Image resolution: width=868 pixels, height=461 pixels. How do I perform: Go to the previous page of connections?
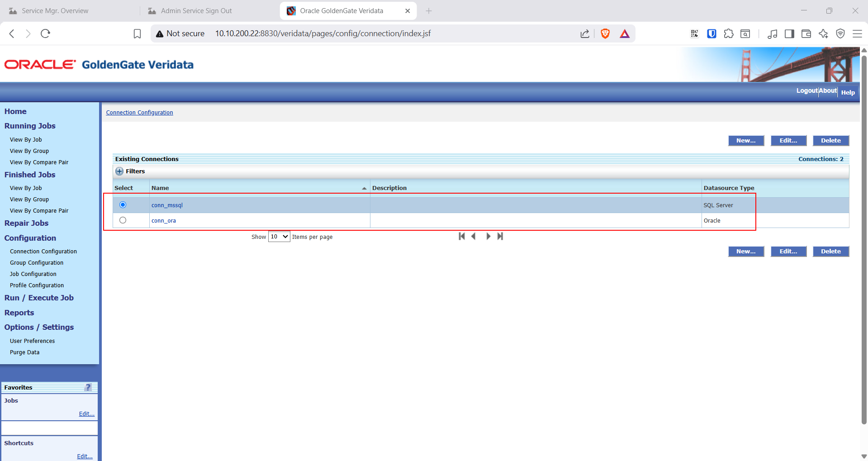tap(474, 236)
